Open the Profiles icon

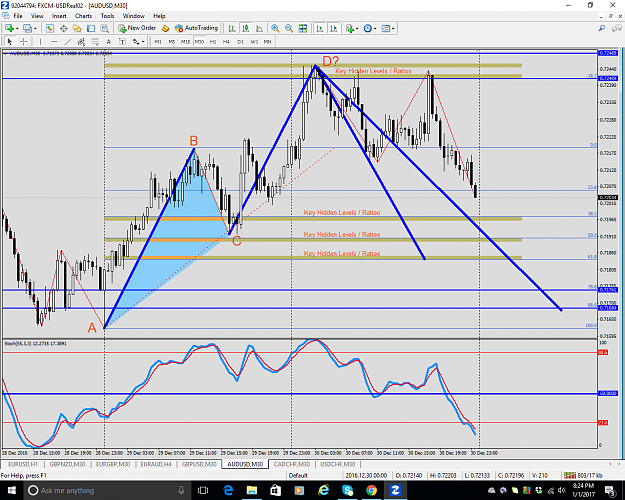point(27,28)
